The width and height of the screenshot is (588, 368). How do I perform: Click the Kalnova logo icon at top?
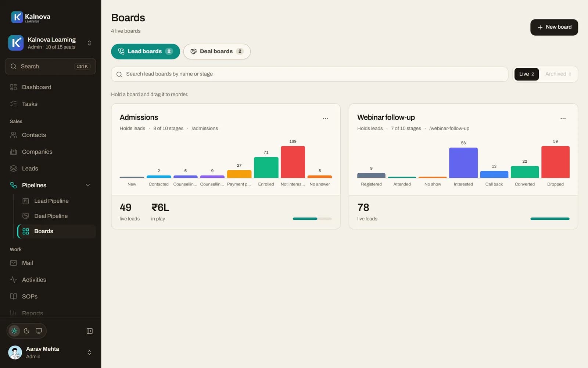coord(17,17)
